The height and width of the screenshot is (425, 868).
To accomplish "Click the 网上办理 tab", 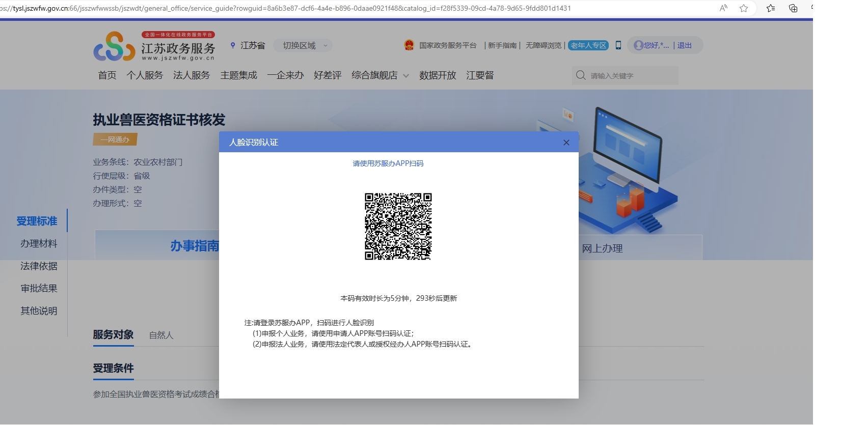I will pyautogui.click(x=602, y=248).
